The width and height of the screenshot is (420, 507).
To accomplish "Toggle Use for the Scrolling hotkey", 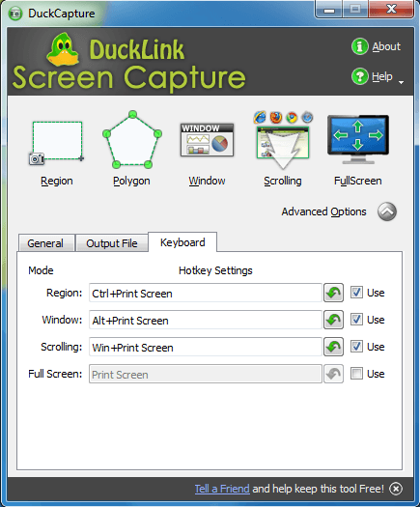I will point(356,347).
